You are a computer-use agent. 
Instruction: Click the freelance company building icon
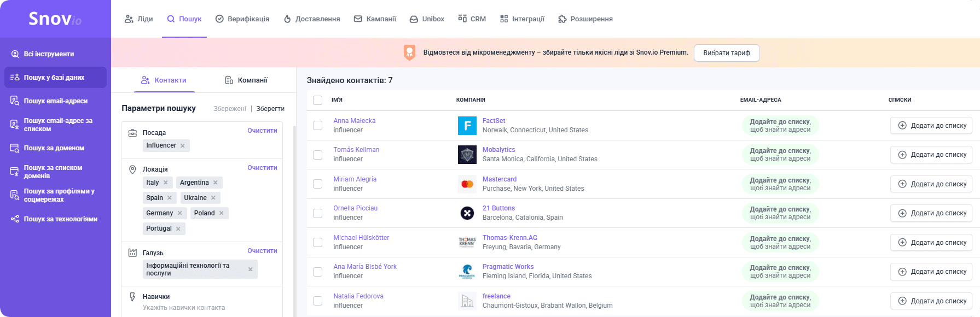467,301
